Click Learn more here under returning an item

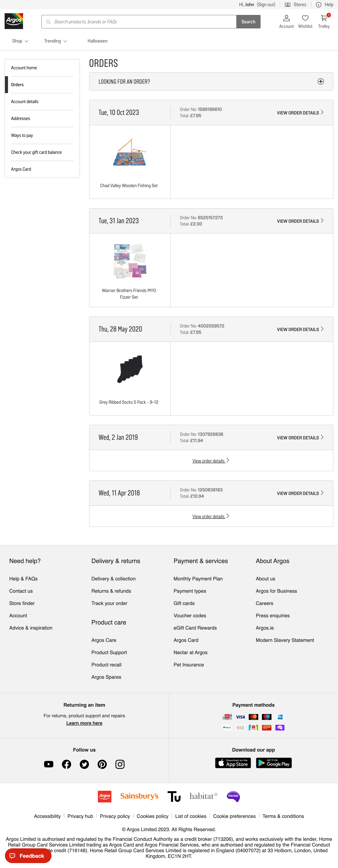pos(84,723)
